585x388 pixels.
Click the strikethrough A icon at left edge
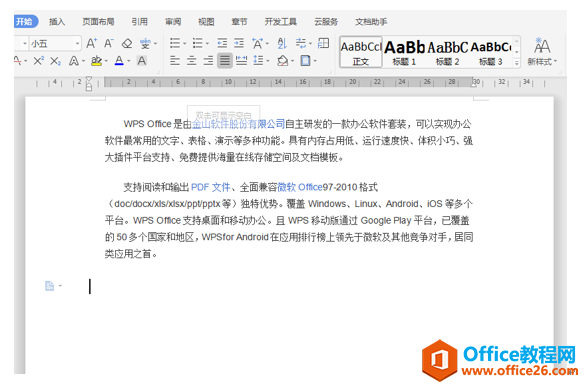17,60
